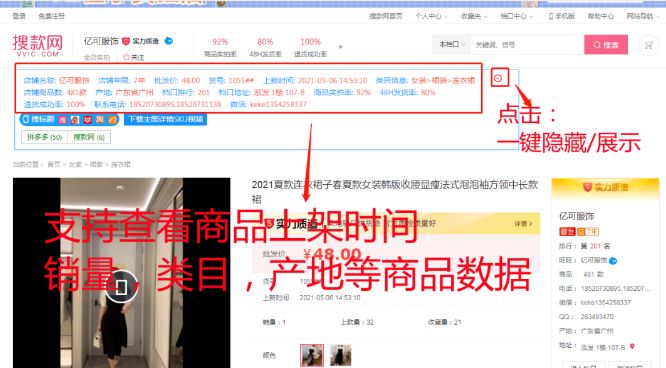Click the 100% 退货成功率 rating
666x368 pixels.
310,47
